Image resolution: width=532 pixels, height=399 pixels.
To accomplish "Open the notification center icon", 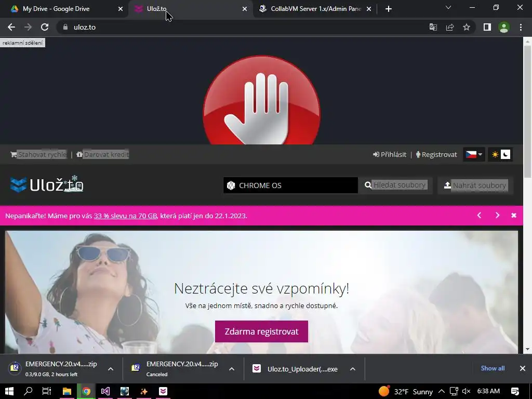I will tap(515, 391).
